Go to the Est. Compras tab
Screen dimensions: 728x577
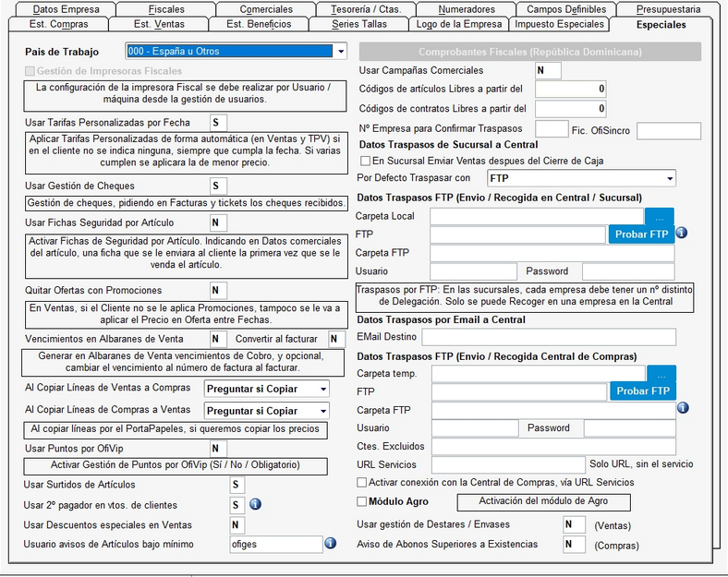click(x=58, y=24)
